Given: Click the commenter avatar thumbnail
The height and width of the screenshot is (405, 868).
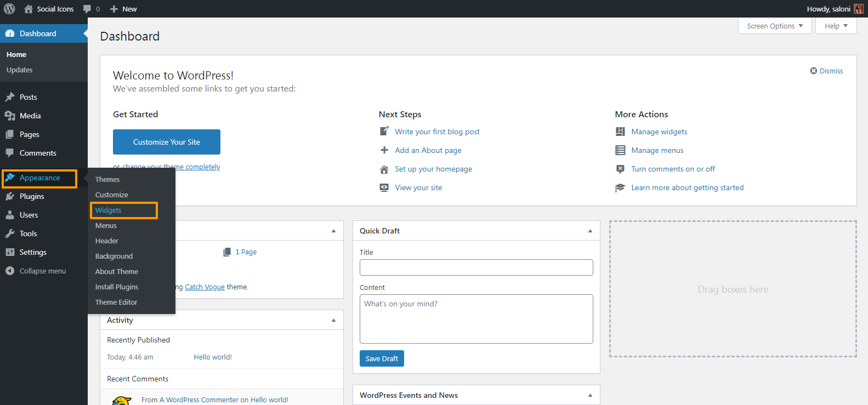Looking at the screenshot, I should coord(122,401).
